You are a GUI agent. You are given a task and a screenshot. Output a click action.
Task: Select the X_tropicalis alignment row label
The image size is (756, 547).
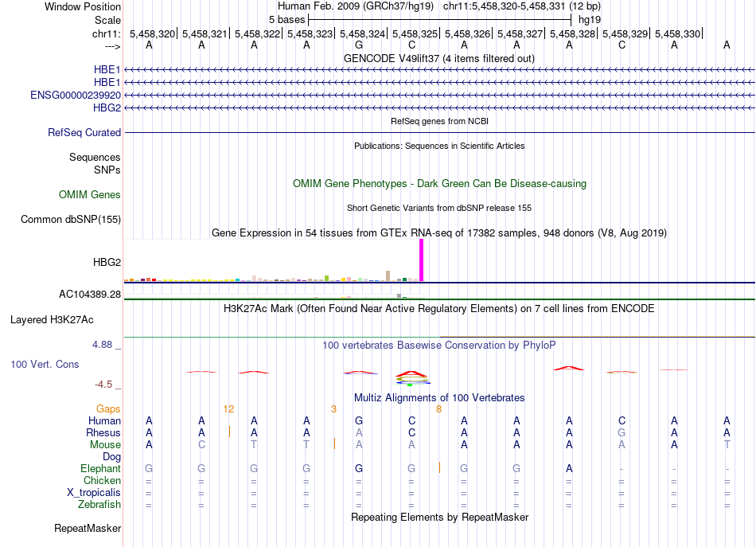point(94,493)
